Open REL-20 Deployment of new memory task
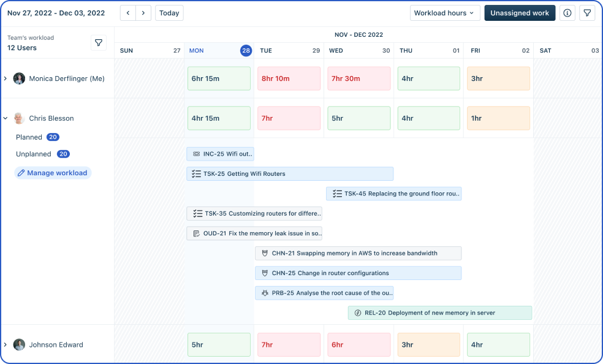 click(x=439, y=313)
